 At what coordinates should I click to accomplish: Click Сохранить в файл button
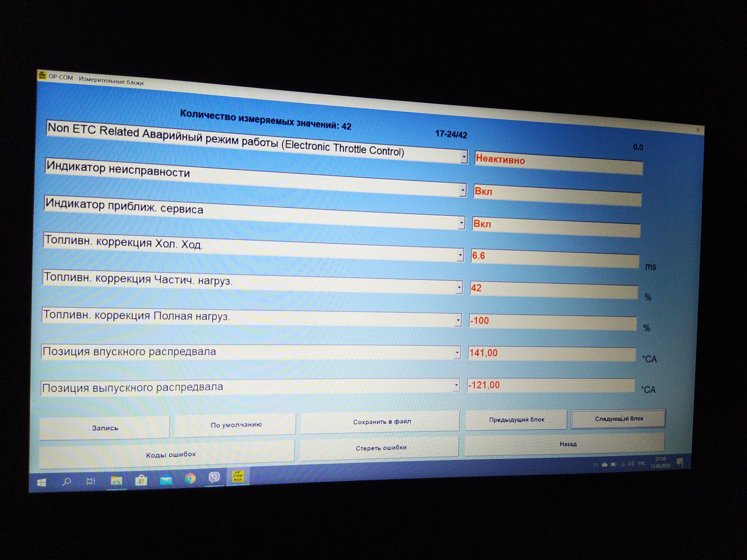tap(381, 422)
